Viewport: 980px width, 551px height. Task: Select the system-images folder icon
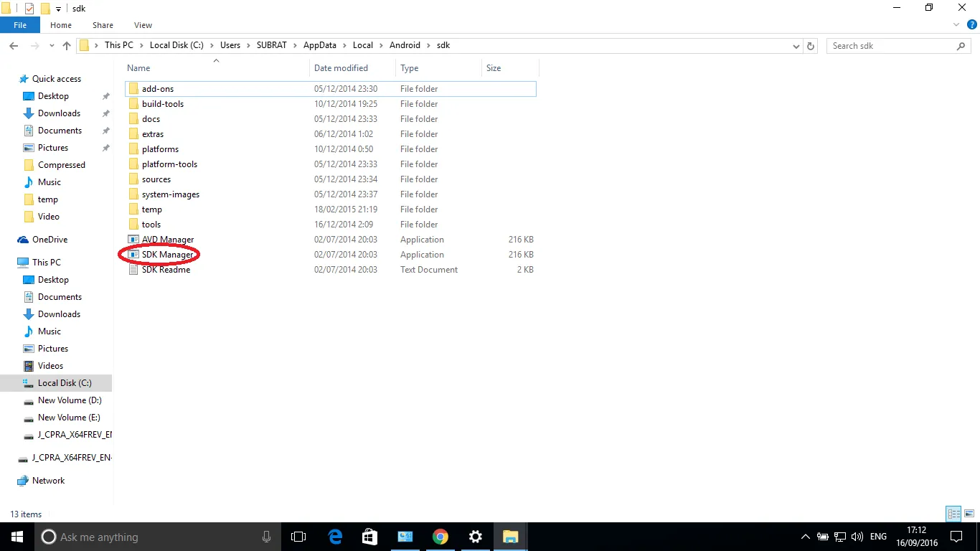pos(133,194)
